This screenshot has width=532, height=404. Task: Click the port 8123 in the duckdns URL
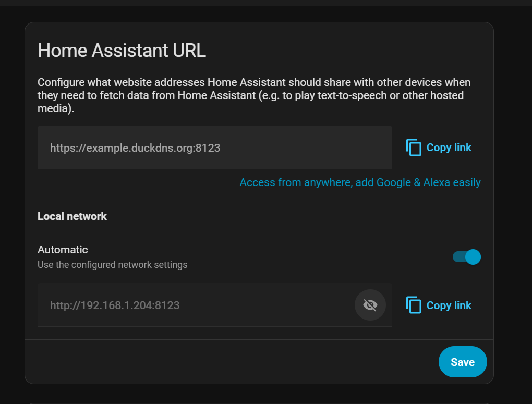(209, 148)
